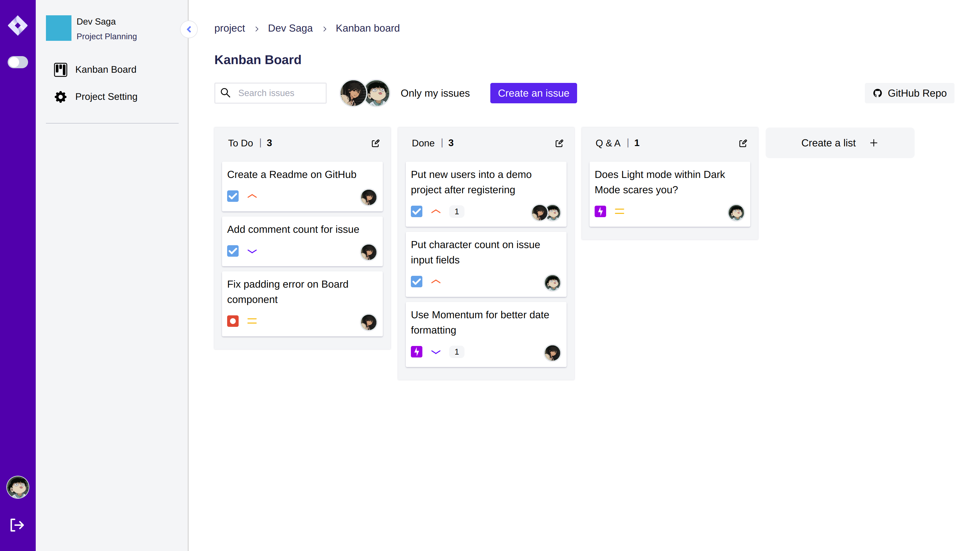Collapse the downvote arrow on Momentum card

435,352
